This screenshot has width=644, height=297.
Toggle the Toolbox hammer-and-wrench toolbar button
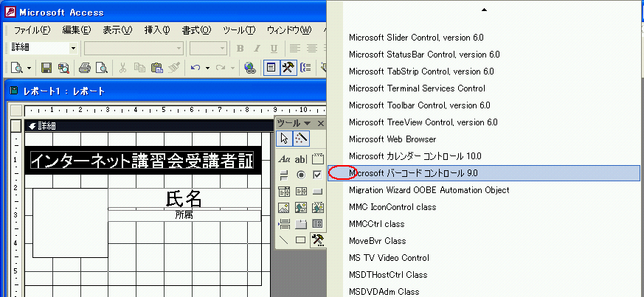288,68
